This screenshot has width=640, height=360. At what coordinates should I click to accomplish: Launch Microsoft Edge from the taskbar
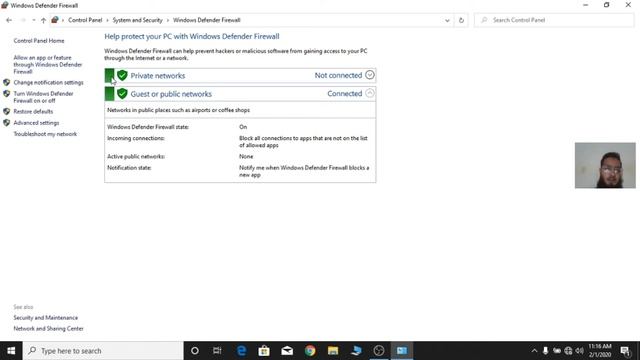(241, 351)
